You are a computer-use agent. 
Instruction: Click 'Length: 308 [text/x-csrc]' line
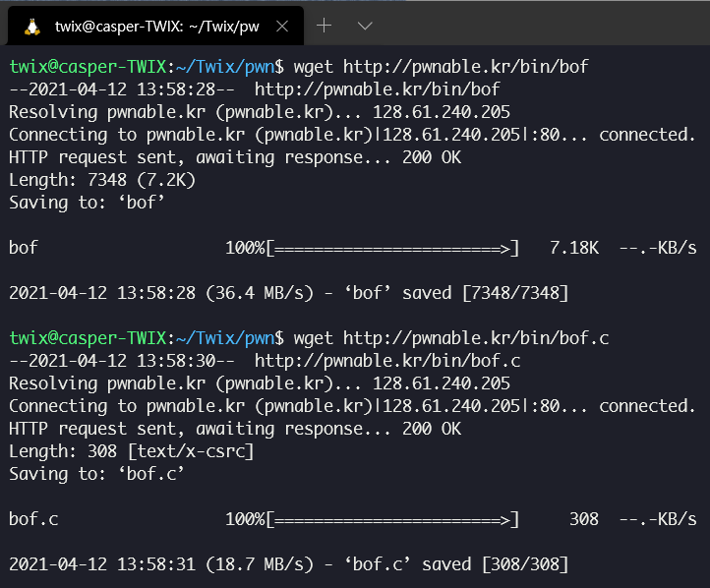click(x=132, y=451)
